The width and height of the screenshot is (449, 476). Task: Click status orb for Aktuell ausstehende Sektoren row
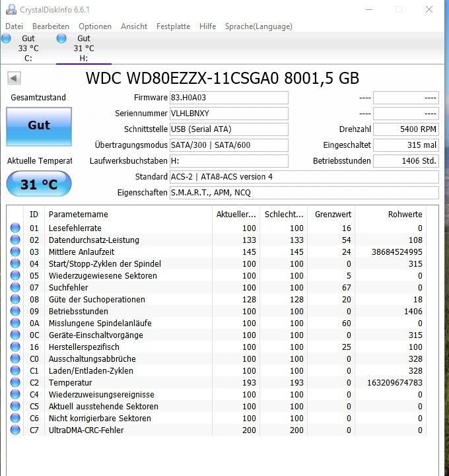point(15,406)
